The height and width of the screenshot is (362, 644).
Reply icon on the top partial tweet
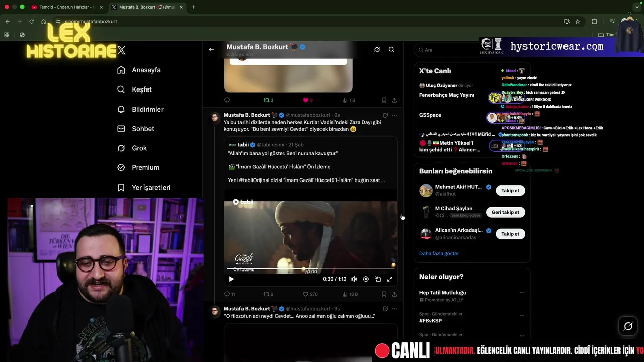227,100
